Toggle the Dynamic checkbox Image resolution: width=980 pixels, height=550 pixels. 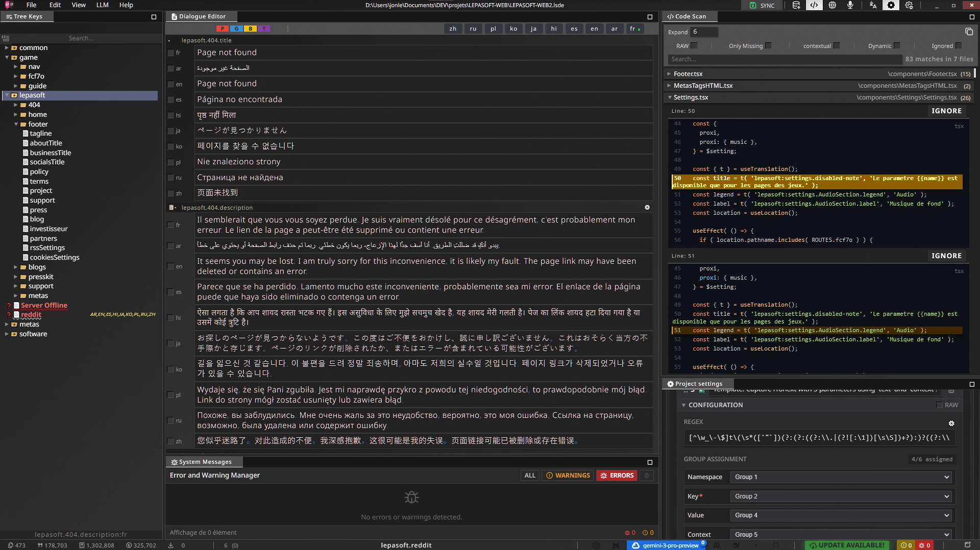pos(897,45)
